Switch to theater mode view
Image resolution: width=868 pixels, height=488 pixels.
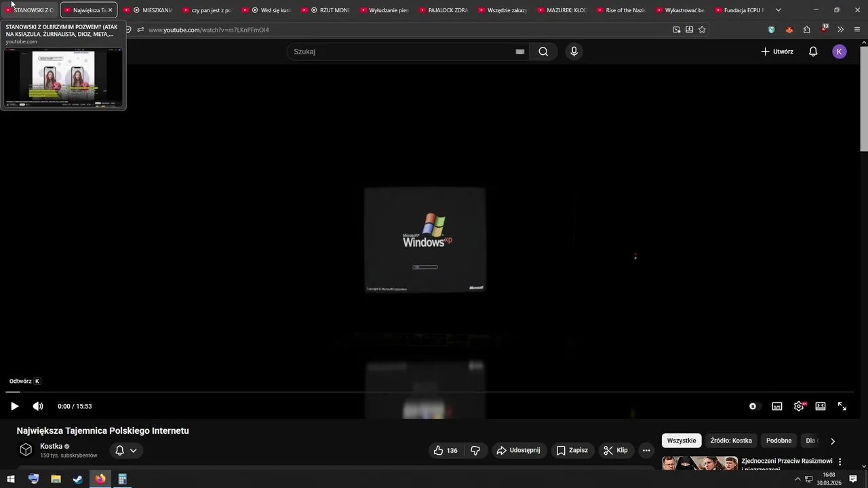[x=821, y=406]
